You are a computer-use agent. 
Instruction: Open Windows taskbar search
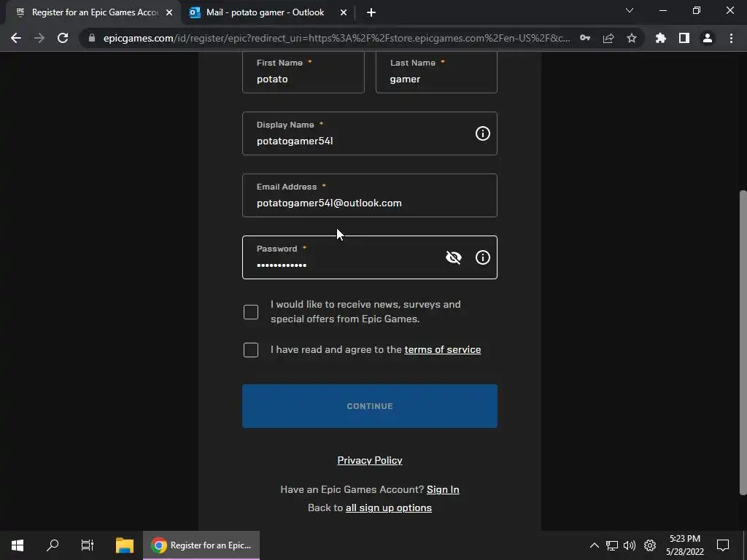pyautogui.click(x=53, y=545)
